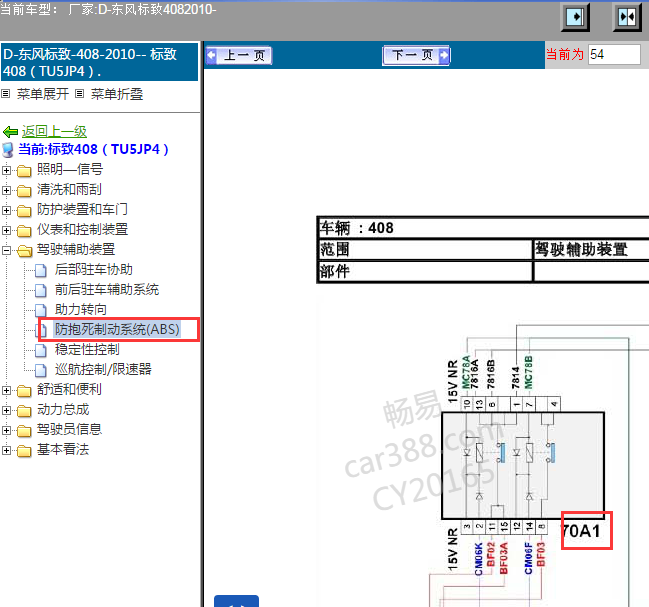Screen dimensions: 649x607
Task: Open the 稳定性控制 diagram
Action: [87, 349]
